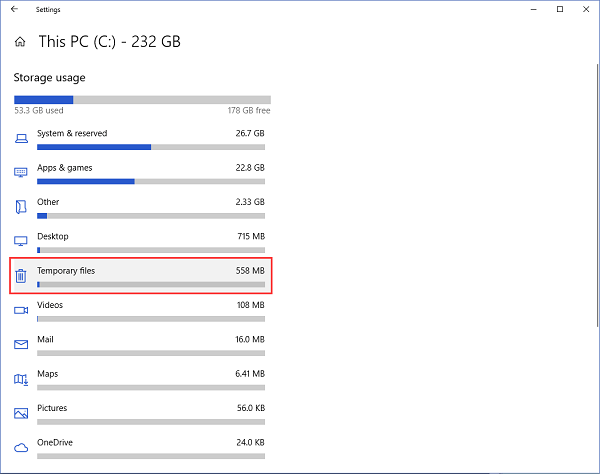The width and height of the screenshot is (600, 474).
Task: Maximize the Settings window
Action: (x=559, y=9)
